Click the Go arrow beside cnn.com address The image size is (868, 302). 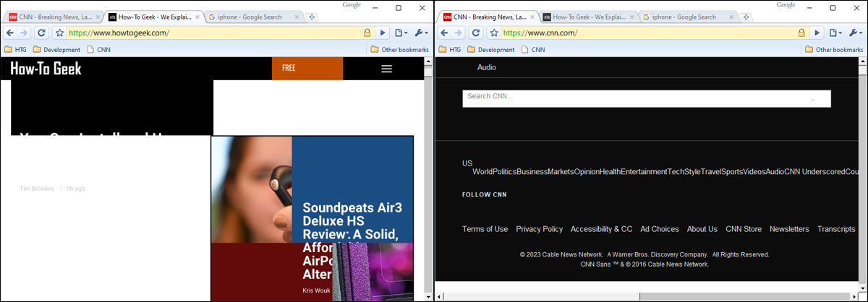tap(817, 33)
